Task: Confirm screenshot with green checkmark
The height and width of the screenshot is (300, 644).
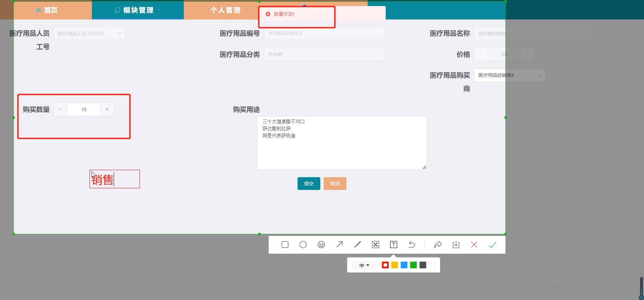Action: click(492, 245)
